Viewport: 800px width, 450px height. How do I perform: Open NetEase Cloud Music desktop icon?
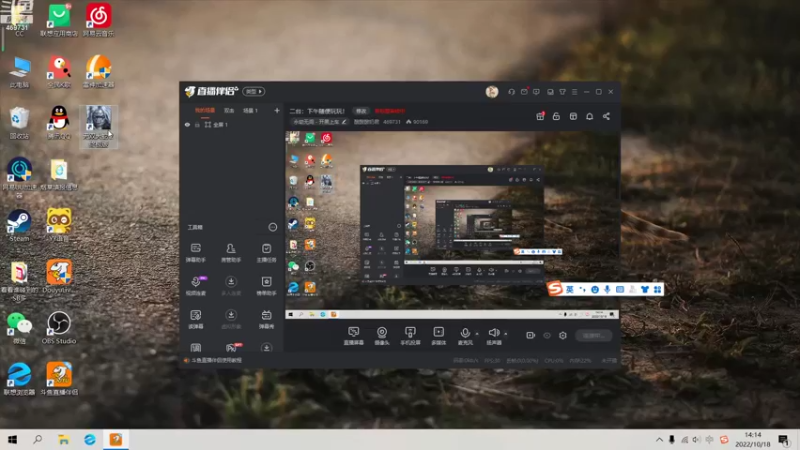98,19
